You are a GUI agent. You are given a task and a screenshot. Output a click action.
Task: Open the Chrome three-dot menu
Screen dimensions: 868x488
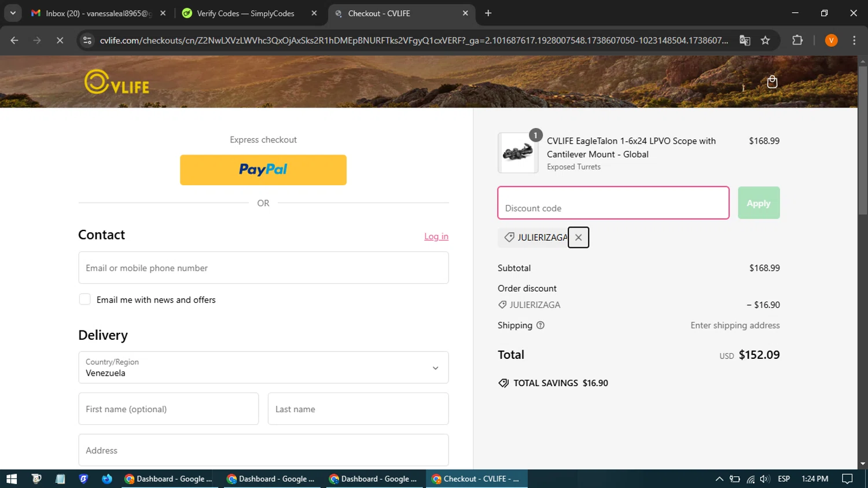(x=854, y=41)
